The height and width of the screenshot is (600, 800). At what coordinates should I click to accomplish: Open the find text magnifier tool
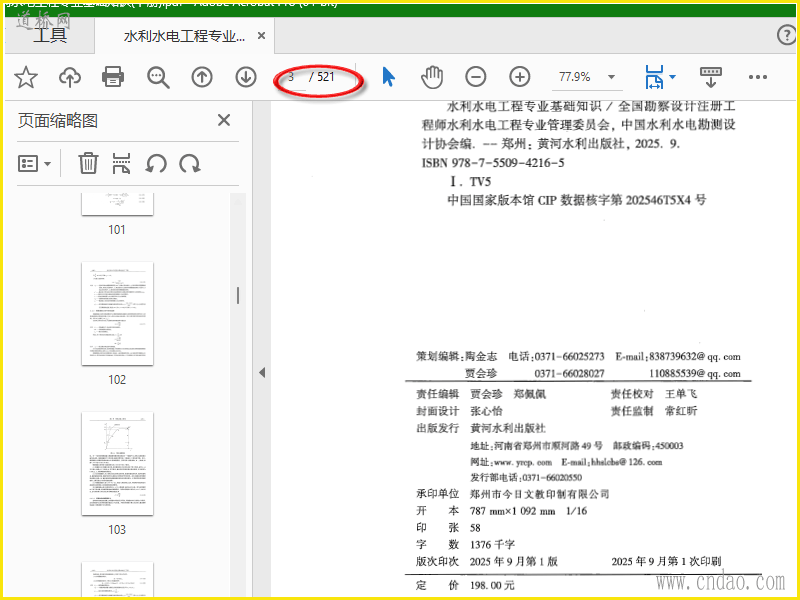click(x=158, y=78)
